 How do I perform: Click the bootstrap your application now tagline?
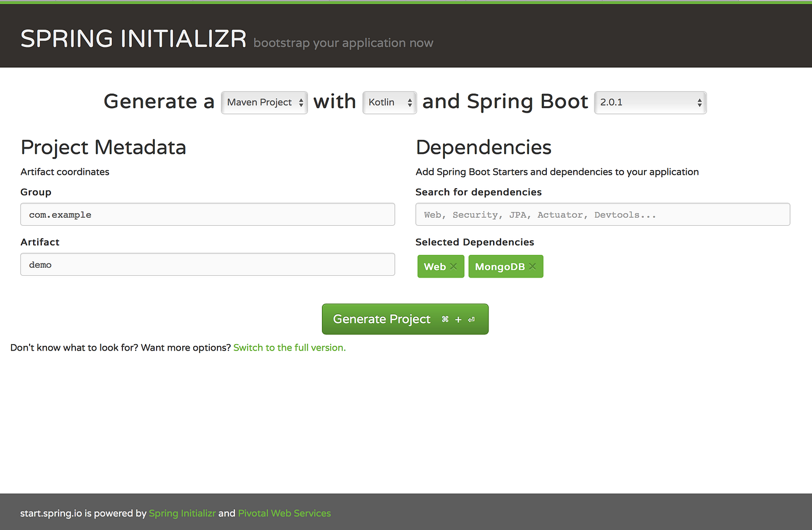343,42
